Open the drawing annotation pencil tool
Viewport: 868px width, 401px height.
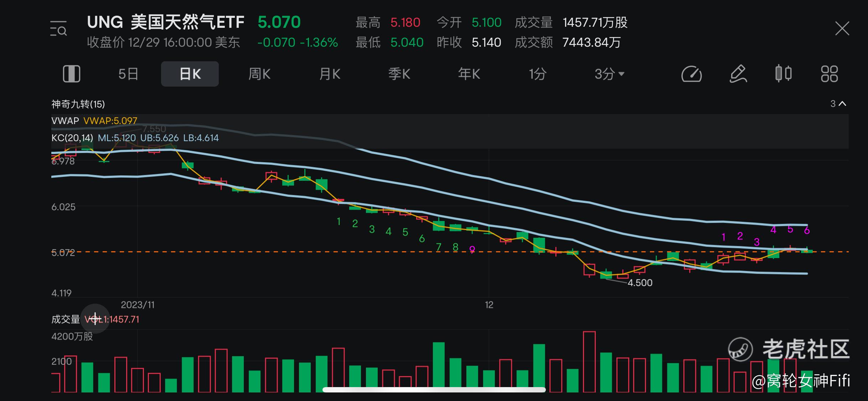[x=738, y=74]
